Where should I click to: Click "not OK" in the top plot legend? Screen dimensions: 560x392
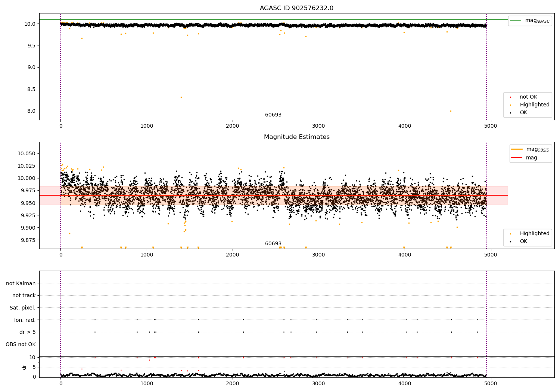[x=528, y=97]
